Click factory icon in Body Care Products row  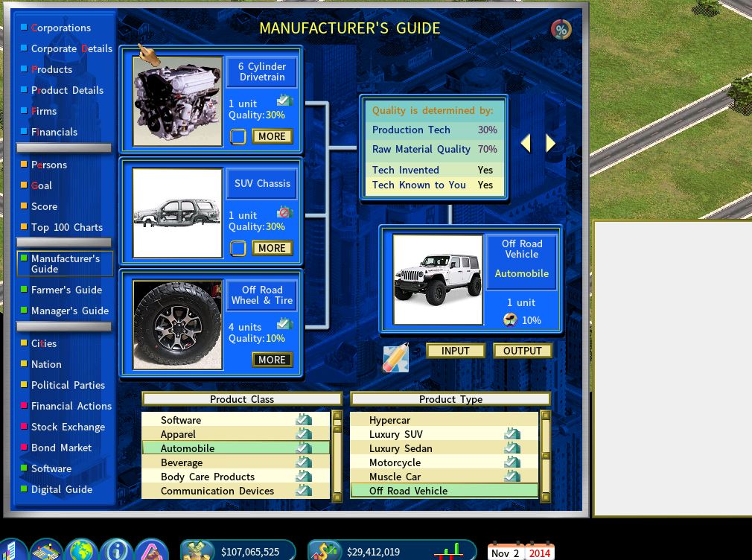pos(304,477)
